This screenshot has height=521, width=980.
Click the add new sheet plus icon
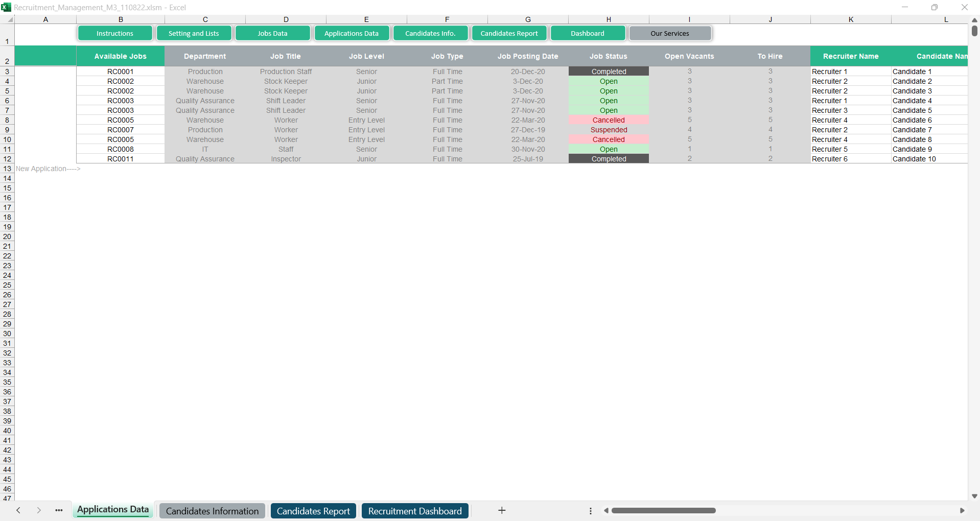pyautogui.click(x=502, y=510)
